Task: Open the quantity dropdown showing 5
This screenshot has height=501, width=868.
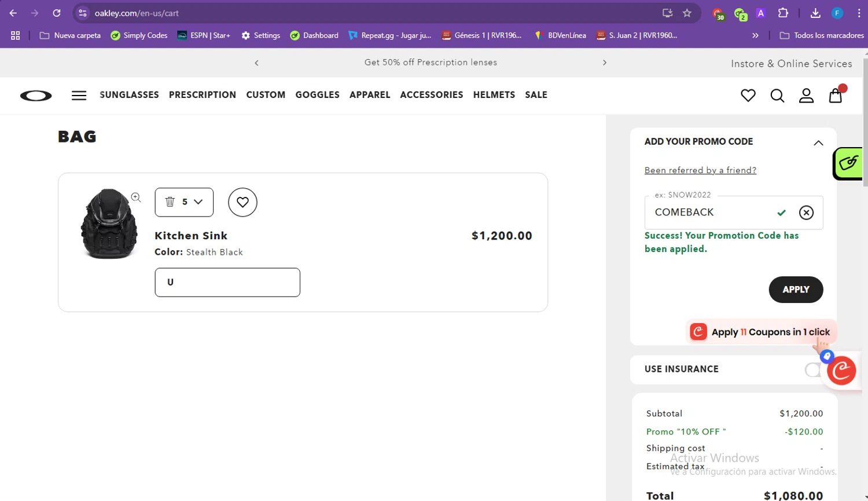Action: [184, 202]
